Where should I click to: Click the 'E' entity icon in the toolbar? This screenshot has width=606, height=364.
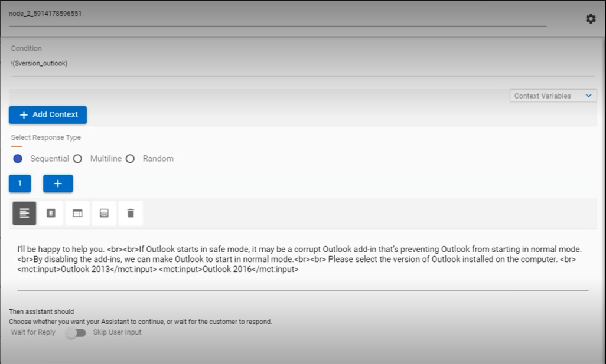point(51,213)
